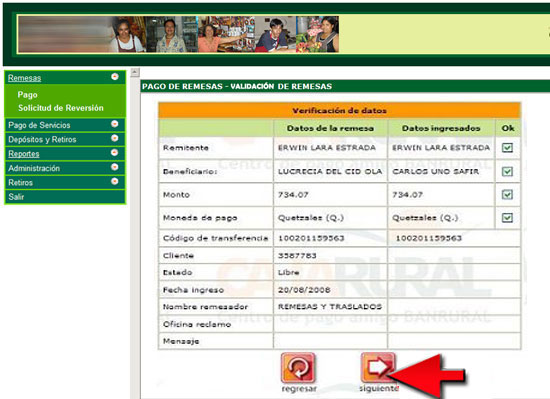Collapse Remesas section via its circle icon
550x399 pixels.
[x=115, y=77]
